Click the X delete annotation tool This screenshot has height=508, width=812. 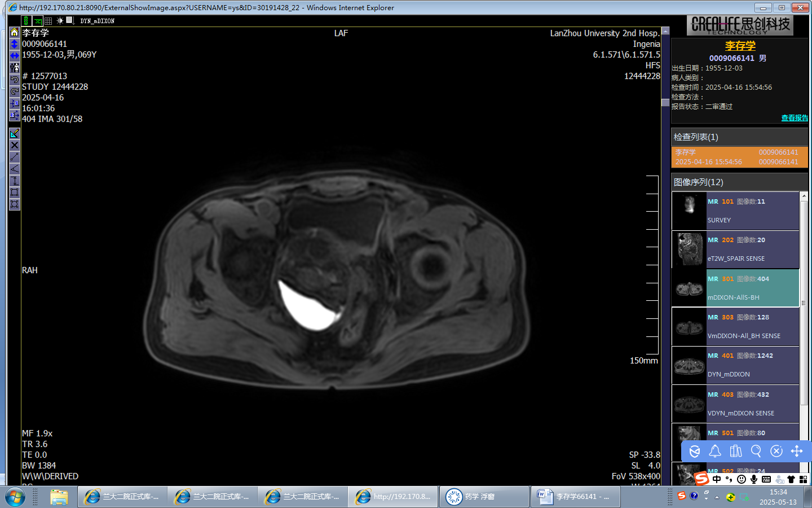tap(15, 145)
